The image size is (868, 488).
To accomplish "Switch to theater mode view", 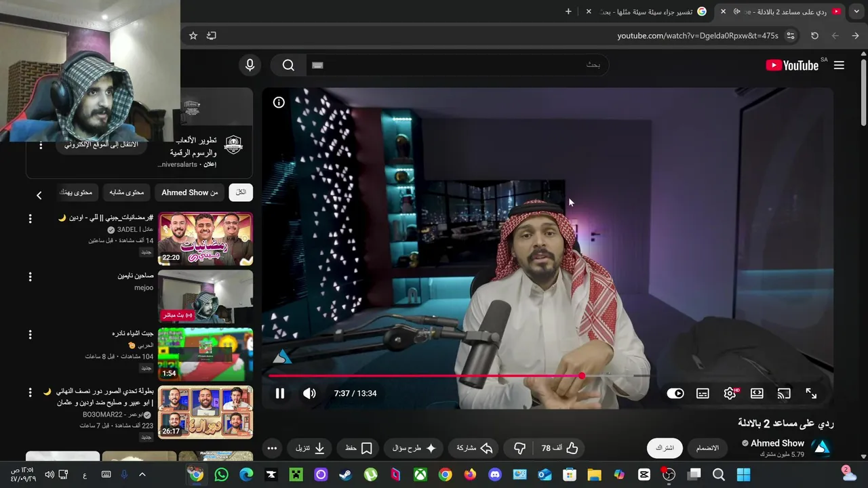I will [x=757, y=393].
